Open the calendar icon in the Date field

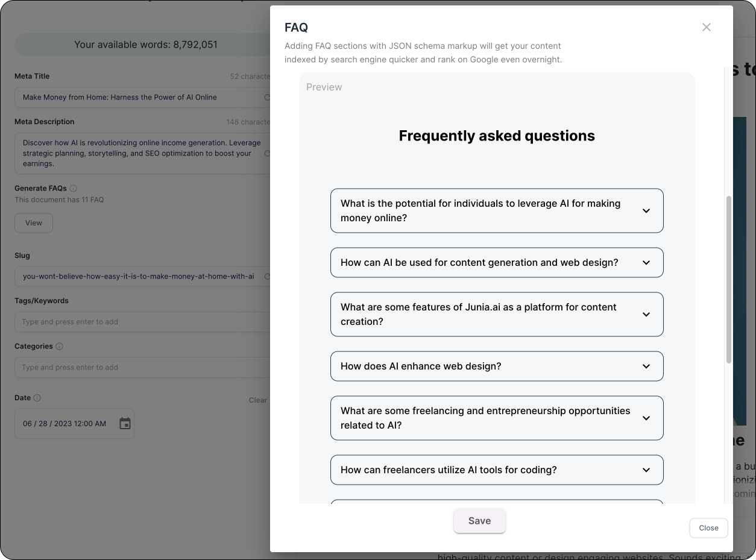pyautogui.click(x=125, y=423)
